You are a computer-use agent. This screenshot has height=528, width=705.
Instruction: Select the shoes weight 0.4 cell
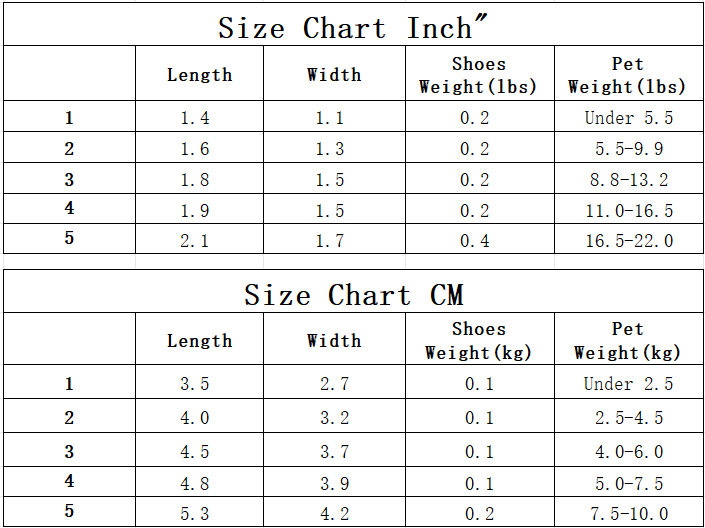point(474,241)
